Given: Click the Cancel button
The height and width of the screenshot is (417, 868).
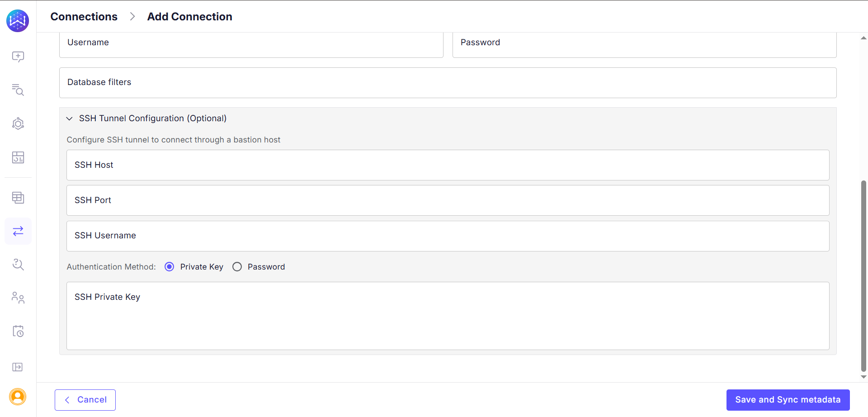Looking at the screenshot, I should point(85,400).
